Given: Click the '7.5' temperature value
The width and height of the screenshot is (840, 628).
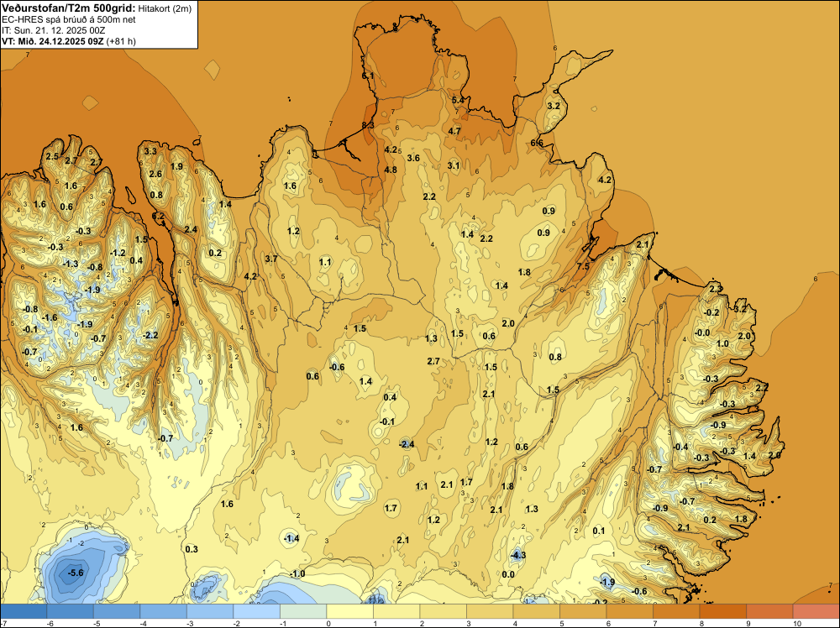Looking at the screenshot, I should pos(583,266).
